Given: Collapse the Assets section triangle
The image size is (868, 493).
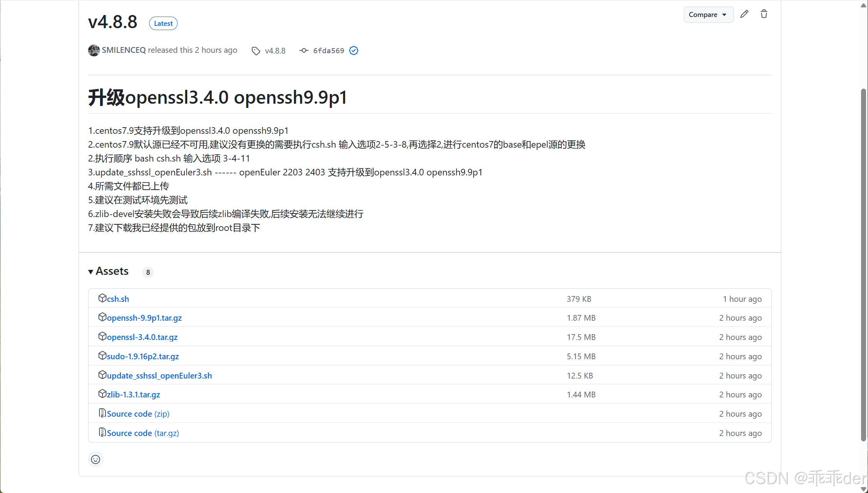Looking at the screenshot, I should point(91,272).
